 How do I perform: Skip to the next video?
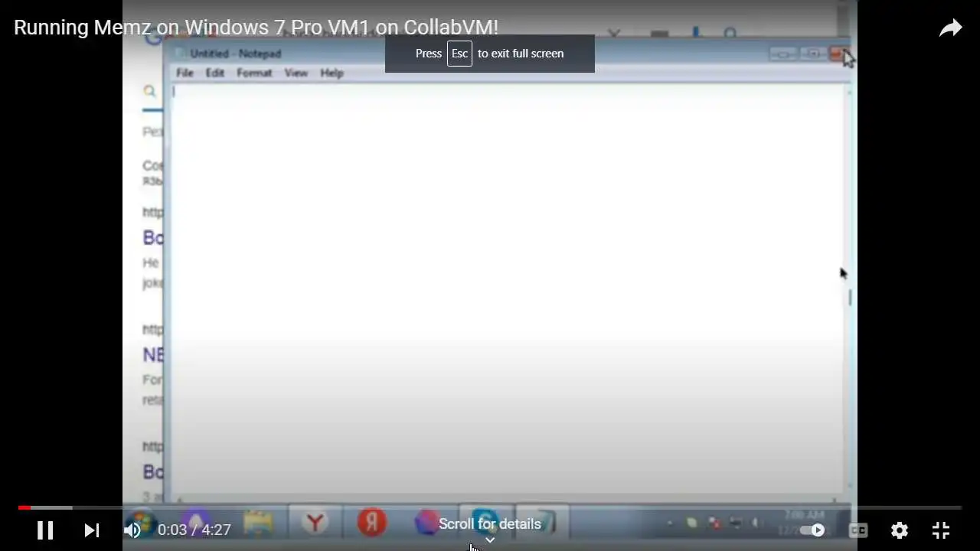[92, 530]
